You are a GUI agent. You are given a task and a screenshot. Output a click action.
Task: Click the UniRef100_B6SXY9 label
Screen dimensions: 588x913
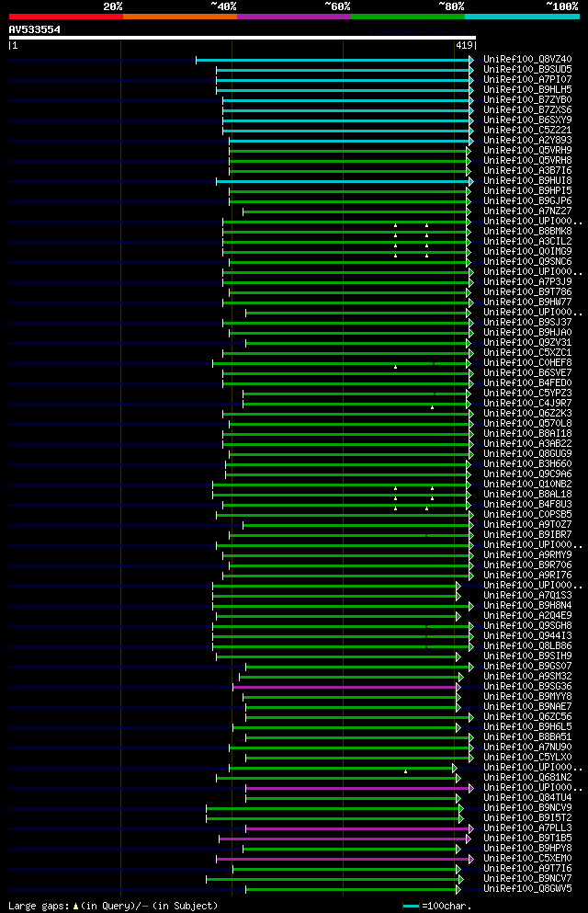[x=527, y=120]
